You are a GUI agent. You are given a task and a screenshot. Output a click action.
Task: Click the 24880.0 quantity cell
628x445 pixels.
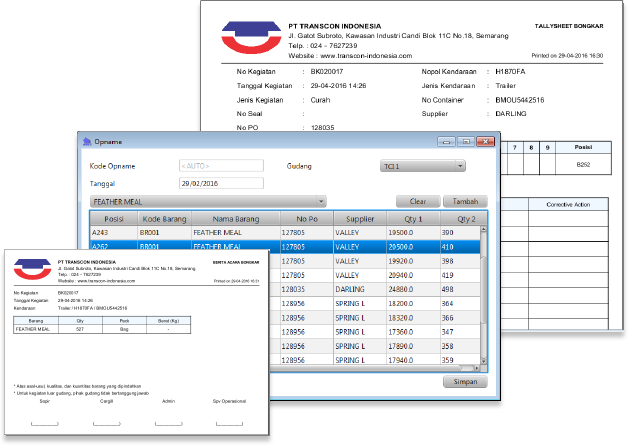(413, 289)
